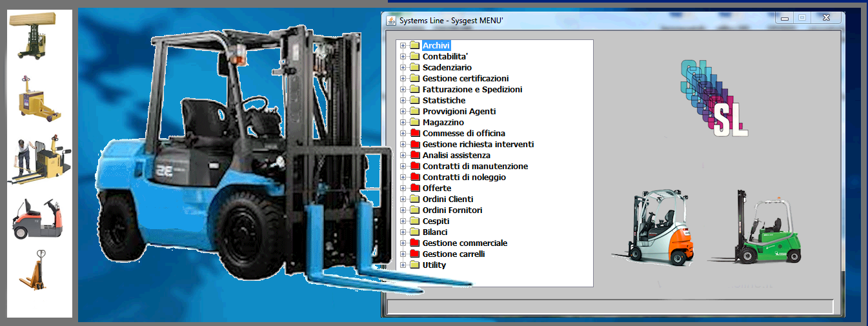Click the gray folder icon beside Contabilita'
Viewport: 868px width, 326px height.
[x=414, y=57]
